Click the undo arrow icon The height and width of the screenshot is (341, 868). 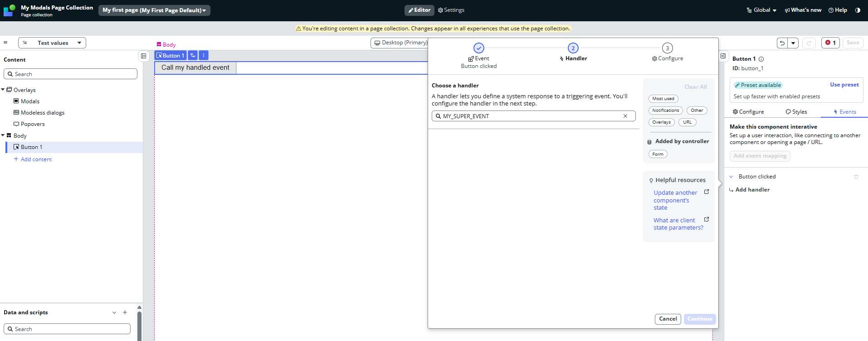782,43
